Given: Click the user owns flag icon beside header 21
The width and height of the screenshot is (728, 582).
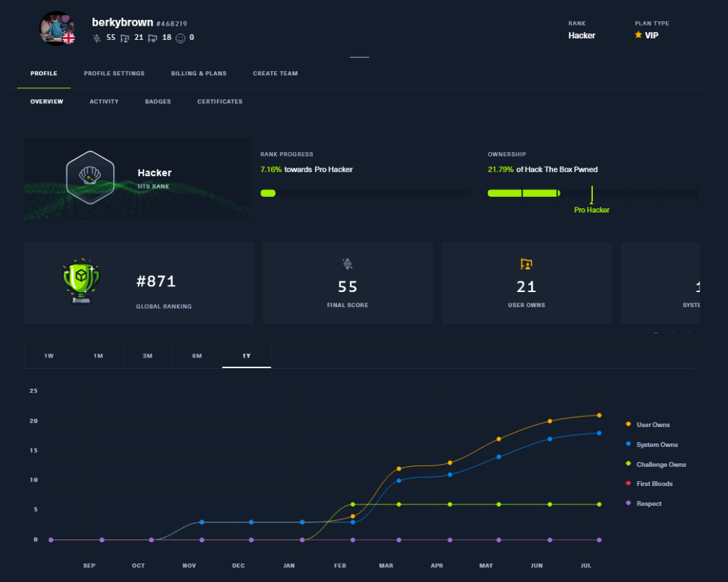Looking at the screenshot, I should [124, 38].
